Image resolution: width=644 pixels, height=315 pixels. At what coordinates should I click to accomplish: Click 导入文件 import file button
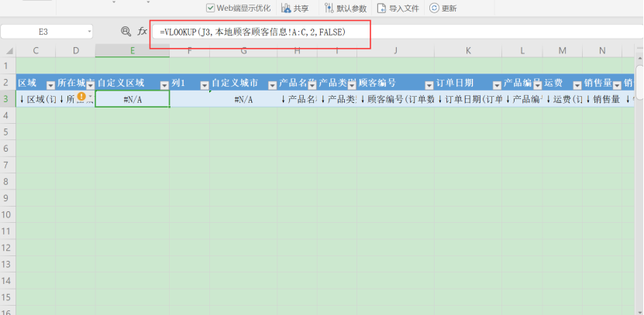398,9
